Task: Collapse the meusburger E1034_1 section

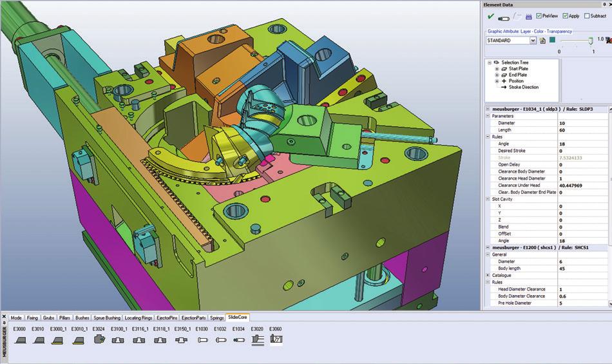Action: (488, 110)
